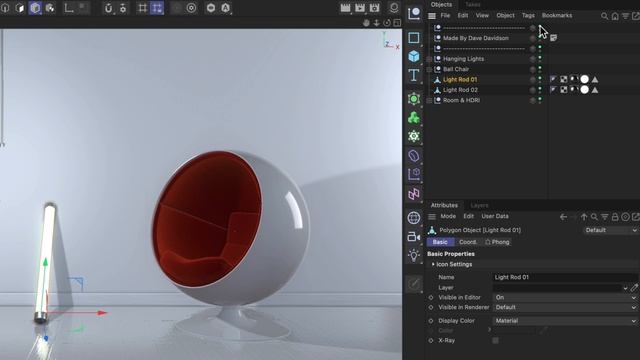
Task: Toggle the active view maximize icon
Action: (397, 23)
